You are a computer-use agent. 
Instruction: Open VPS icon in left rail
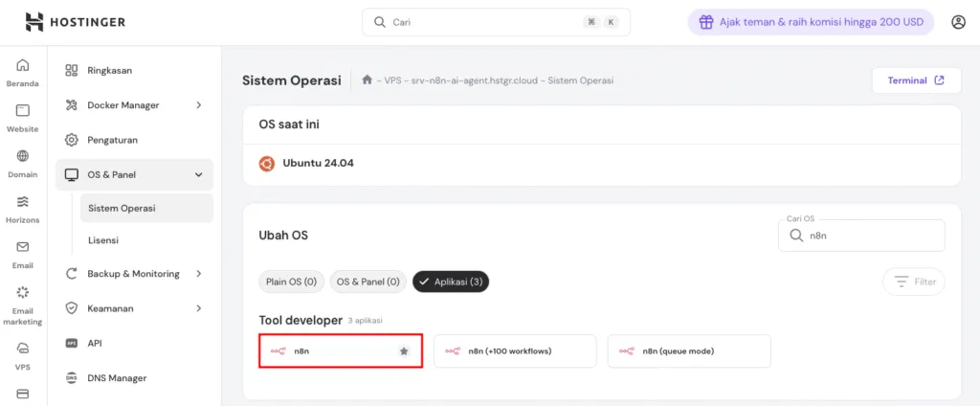coord(23,349)
